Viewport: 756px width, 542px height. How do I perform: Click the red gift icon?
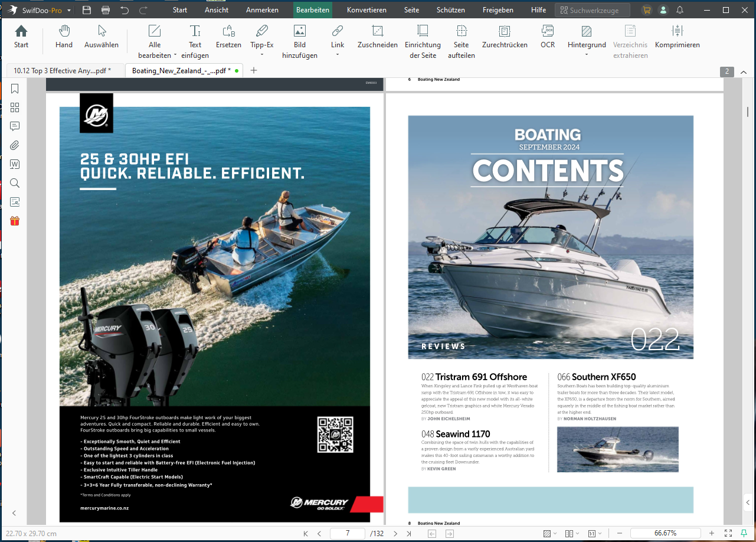coord(15,221)
